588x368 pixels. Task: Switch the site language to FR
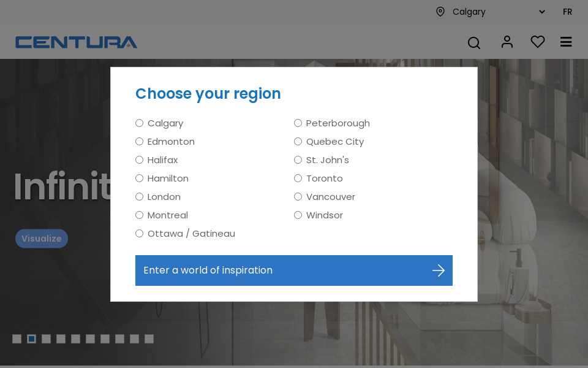click(567, 12)
